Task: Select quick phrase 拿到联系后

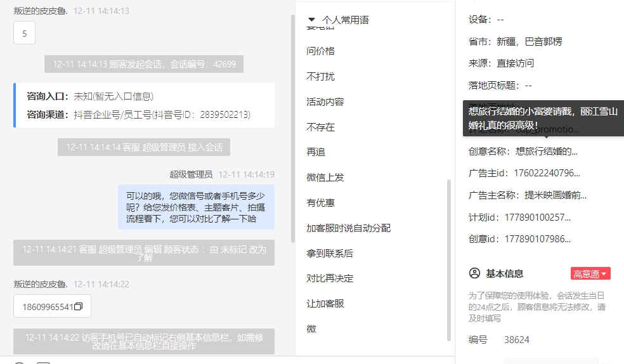Action: pyautogui.click(x=330, y=254)
